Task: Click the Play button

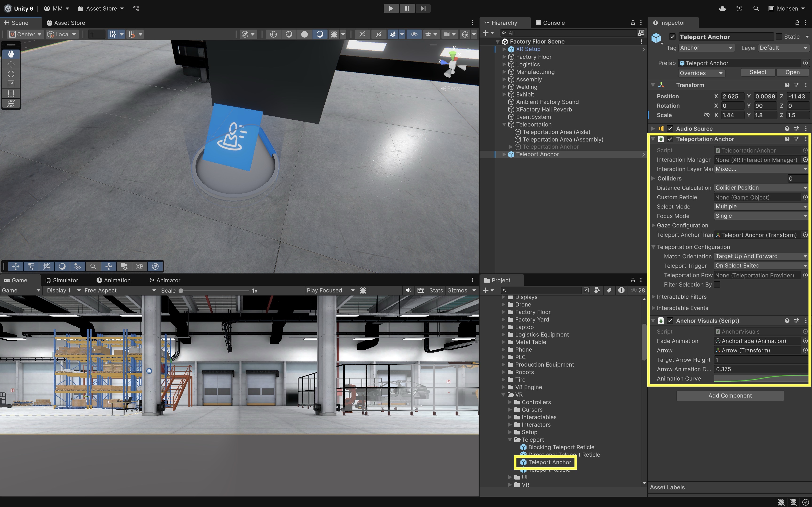Action: click(x=391, y=8)
